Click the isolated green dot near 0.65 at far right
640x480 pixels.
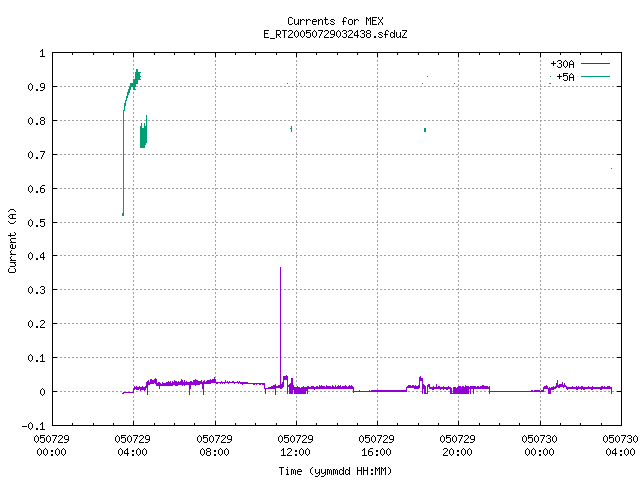pos(611,169)
